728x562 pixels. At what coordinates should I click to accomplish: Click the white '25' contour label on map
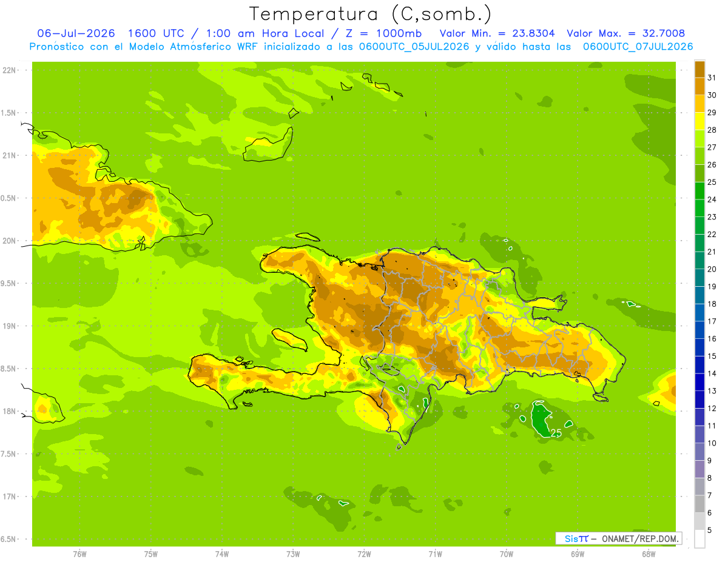pyautogui.click(x=556, y=433)
